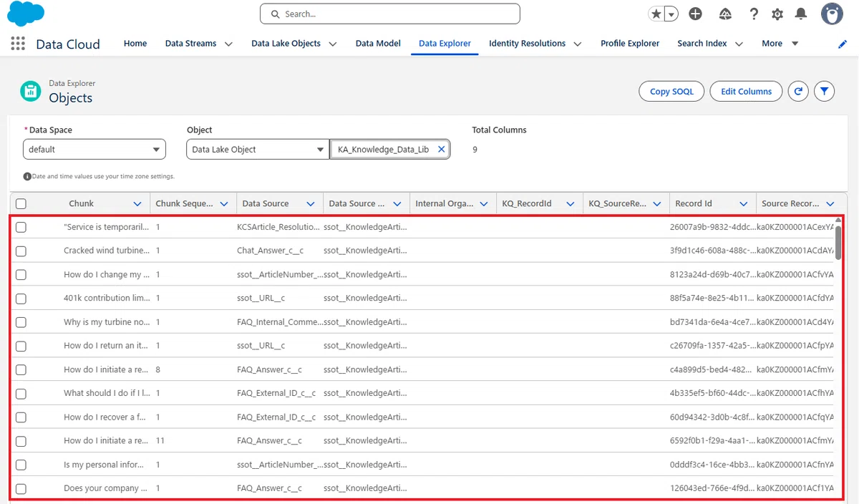Click the FAQ_Internal_Comme... data source cell

pos(279,322)
